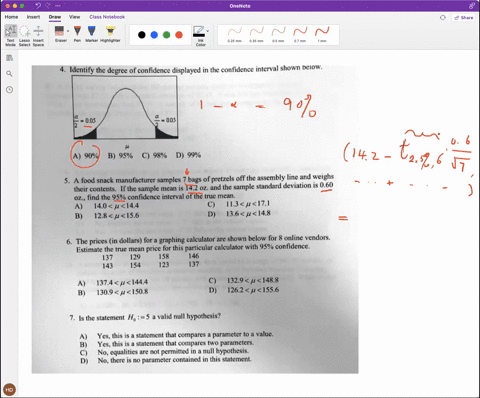Click the sync status icon
Image resolution: width=480 pixels, height=398 pixels.
click(443, 18)
